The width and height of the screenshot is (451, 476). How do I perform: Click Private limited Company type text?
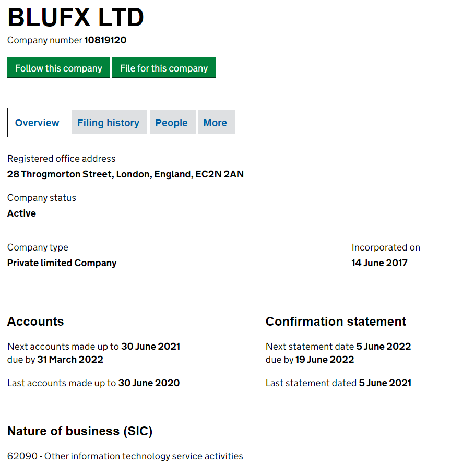pos(62,263)
